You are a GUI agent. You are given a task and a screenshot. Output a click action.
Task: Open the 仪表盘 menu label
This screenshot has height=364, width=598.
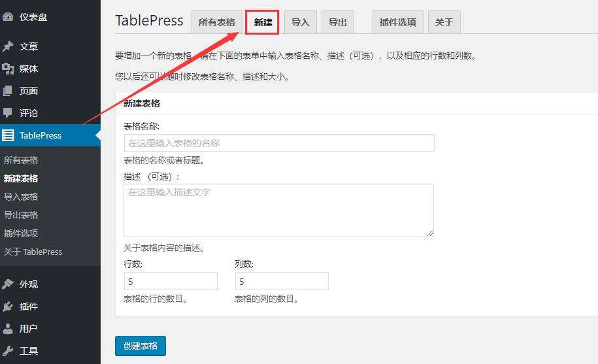(x=33, y=17)
